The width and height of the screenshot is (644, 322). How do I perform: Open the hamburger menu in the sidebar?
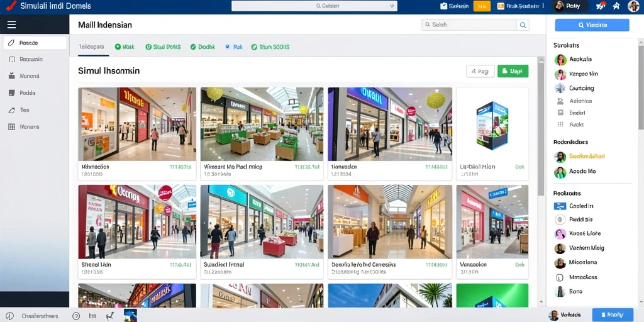click(11, 25)
